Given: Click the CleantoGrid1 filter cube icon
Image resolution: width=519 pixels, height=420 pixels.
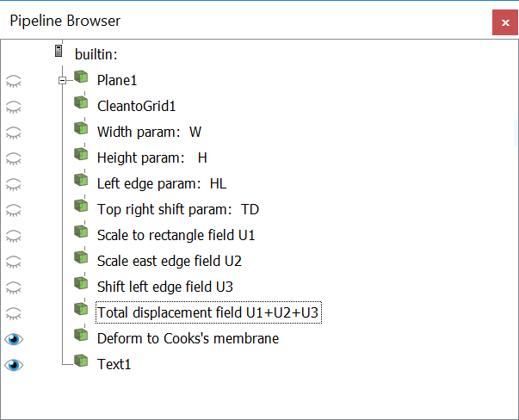Looking at the screenshot, I should 82,103.
